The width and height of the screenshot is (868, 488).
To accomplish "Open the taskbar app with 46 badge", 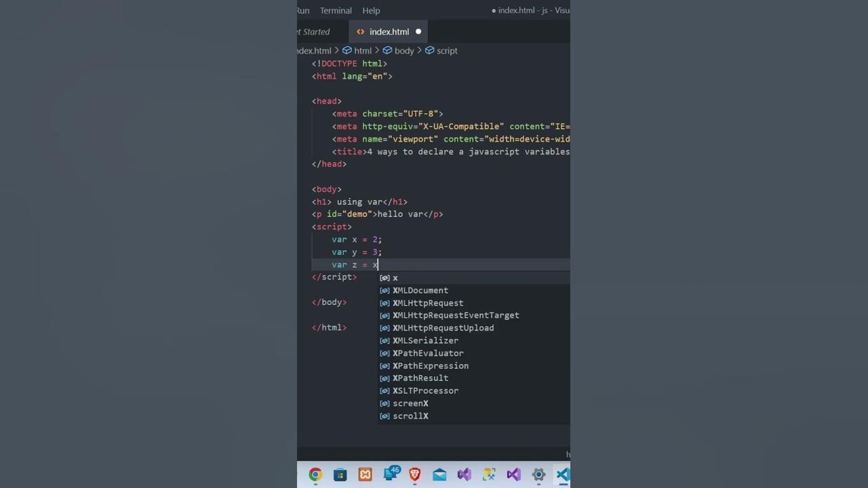I will [x=391, y=473].
